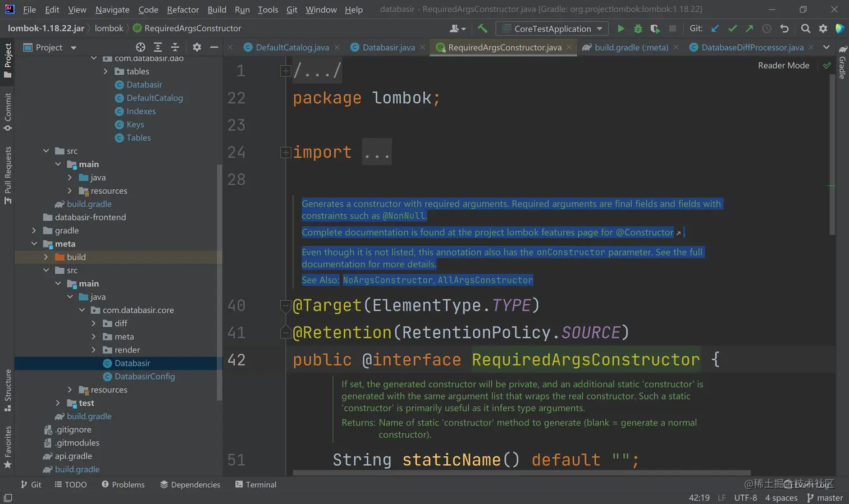Toggle the Project tool window stripe
The image size is (849, 504).
(8, 60)
